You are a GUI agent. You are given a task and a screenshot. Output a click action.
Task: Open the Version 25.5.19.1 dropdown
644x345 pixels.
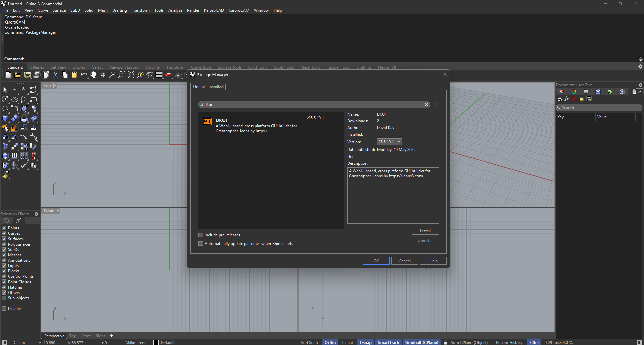click(x=389, y=142)
